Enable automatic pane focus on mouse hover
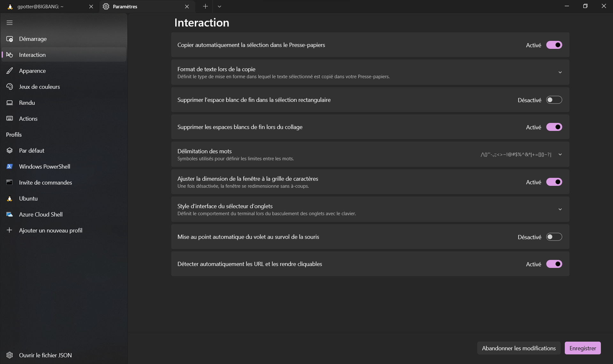This screenshot has height=364, width=613. tap(554, 237)
